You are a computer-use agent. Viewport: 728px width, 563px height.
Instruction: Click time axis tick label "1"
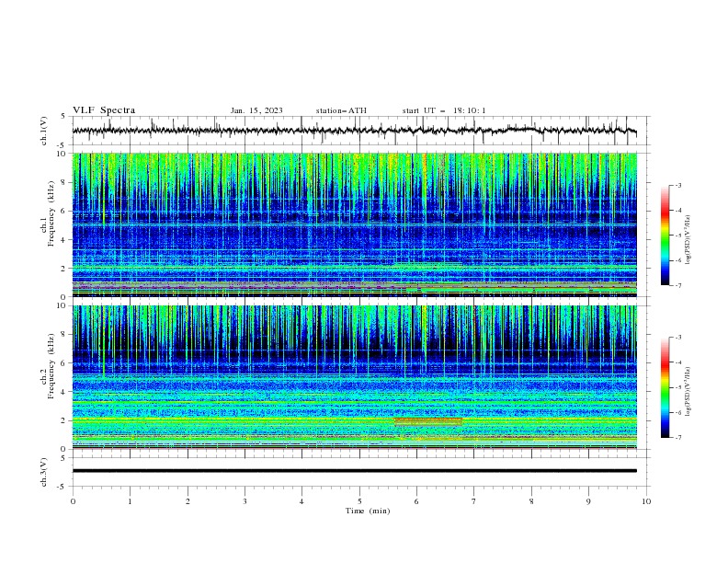coord(130,501)
